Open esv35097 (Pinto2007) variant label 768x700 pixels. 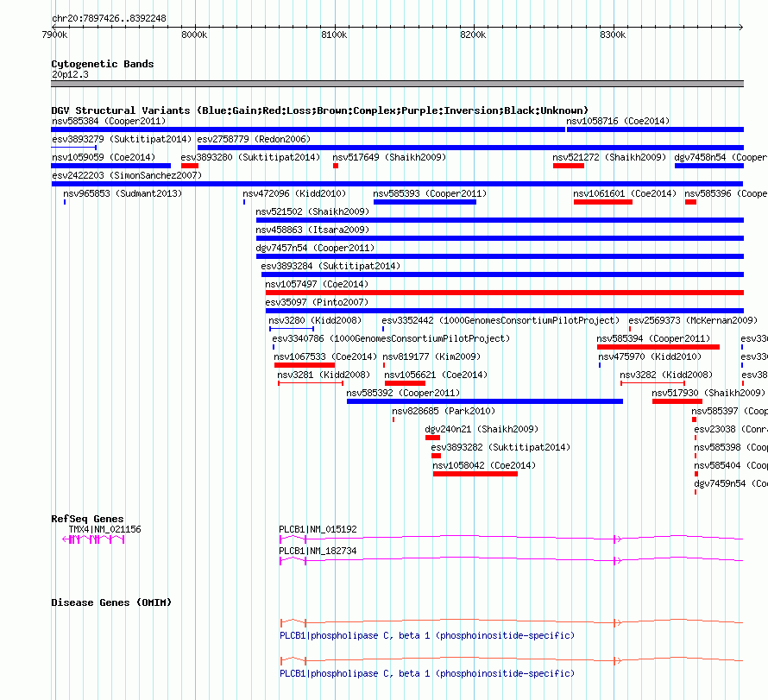click(x=317, y=302)
